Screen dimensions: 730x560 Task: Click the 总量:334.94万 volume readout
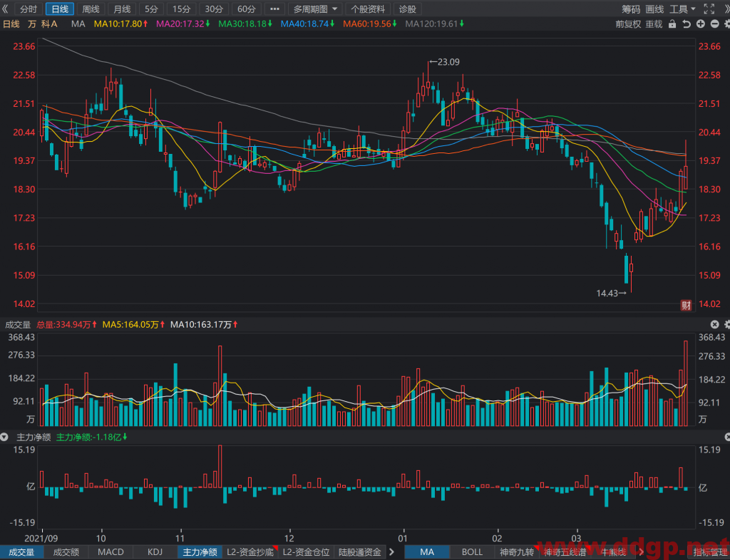tap(66, 325)
